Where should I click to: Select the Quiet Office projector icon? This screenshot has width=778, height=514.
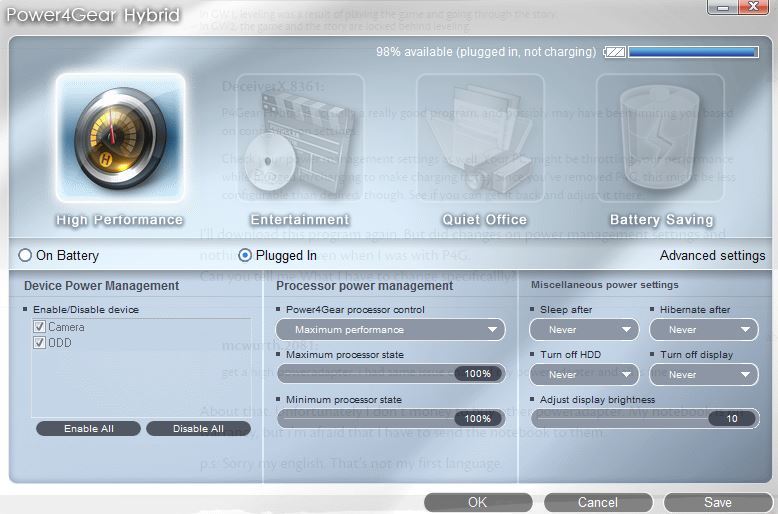point(480,137)
